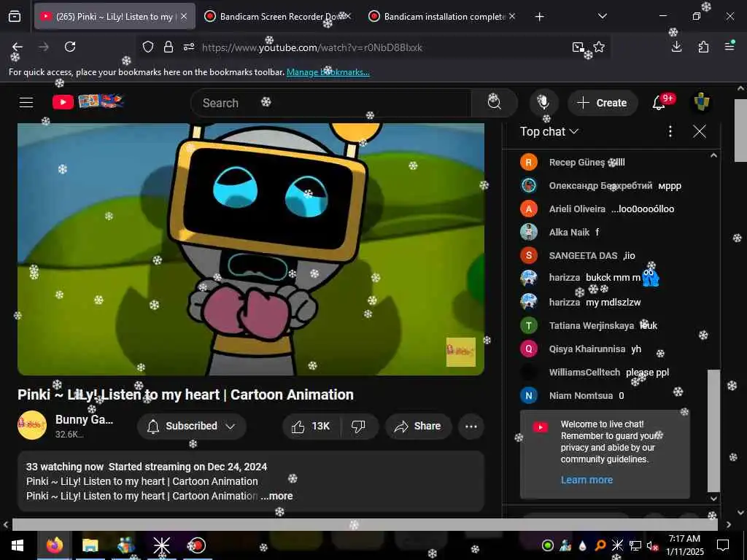The image size is (747, 560).
Task: Select chat author Arieli Oliveira
Action: [577, 209]
